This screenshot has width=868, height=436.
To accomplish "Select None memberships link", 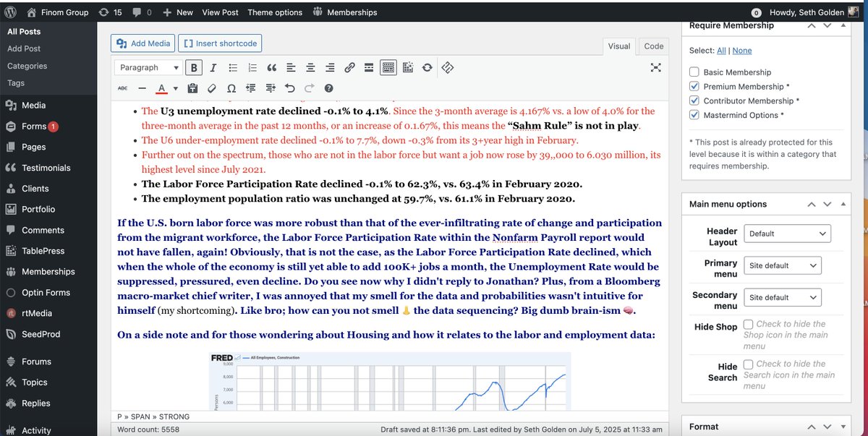I will [x=742, y=51].
